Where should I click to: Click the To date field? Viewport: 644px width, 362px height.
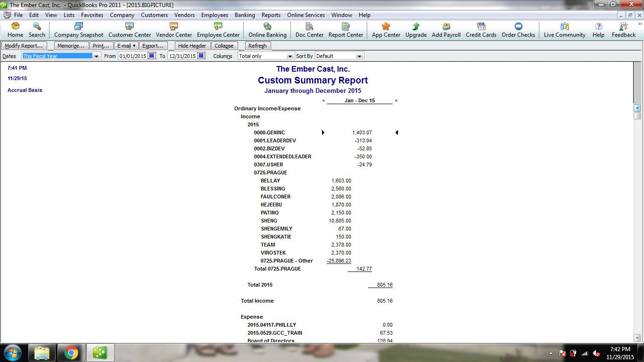point(182,56)
